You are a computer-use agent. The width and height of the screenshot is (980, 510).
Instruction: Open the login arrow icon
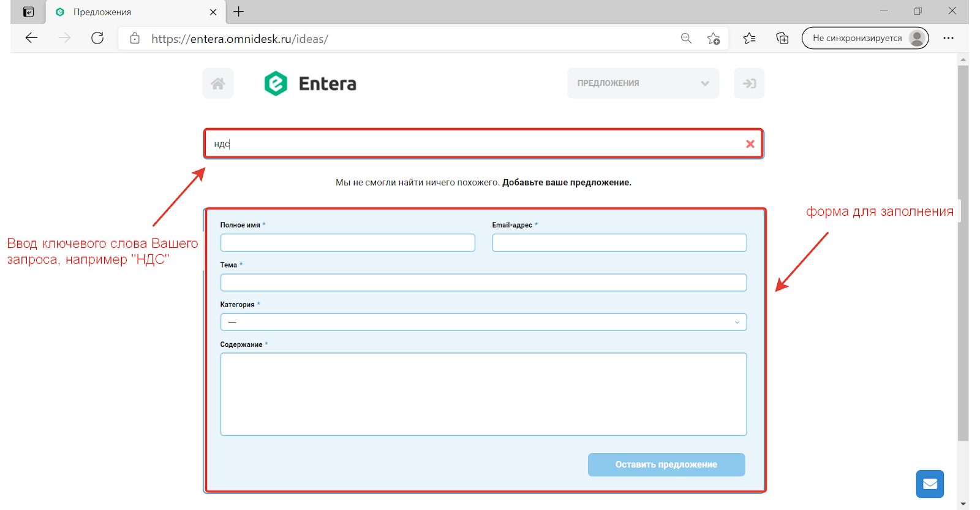749,83
